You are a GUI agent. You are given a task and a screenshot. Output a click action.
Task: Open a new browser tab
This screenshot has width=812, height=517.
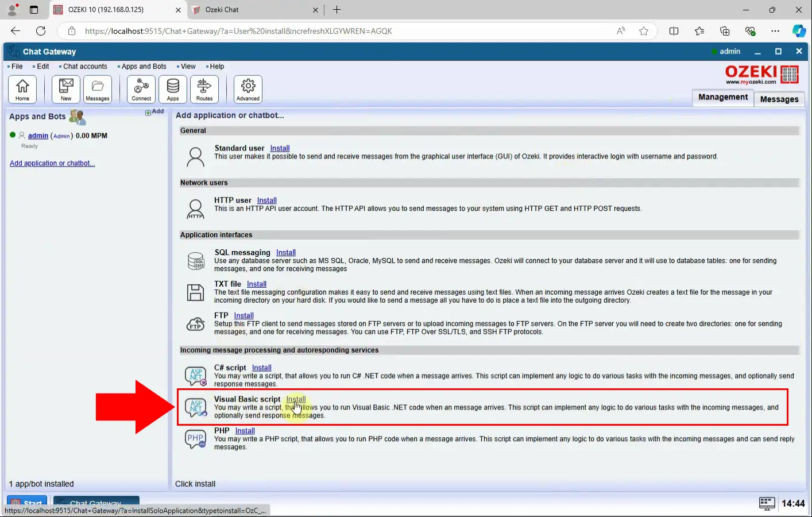[337, 10]
